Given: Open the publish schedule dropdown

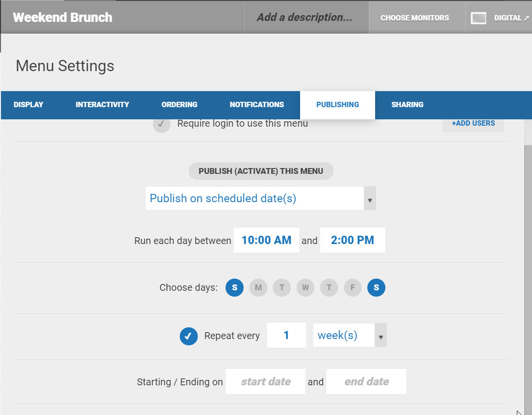Looking at the screenshot, I should point(261,198).
